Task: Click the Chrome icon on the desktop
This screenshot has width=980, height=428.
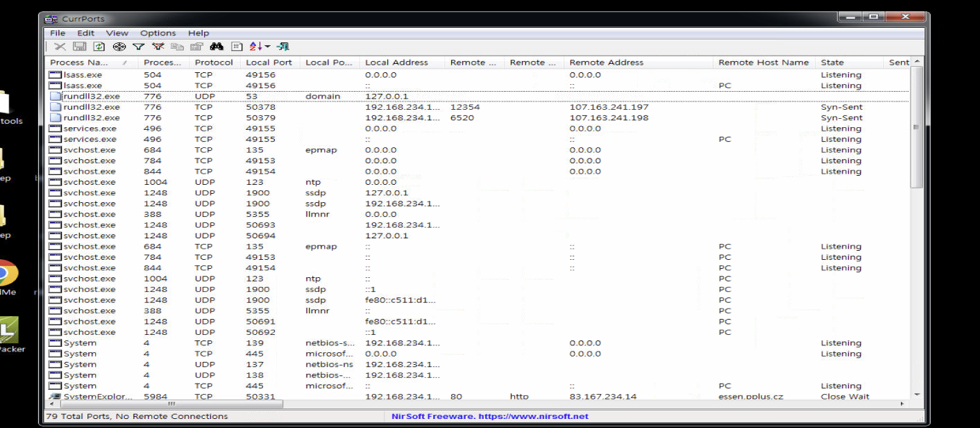Action: coord(7,274)
